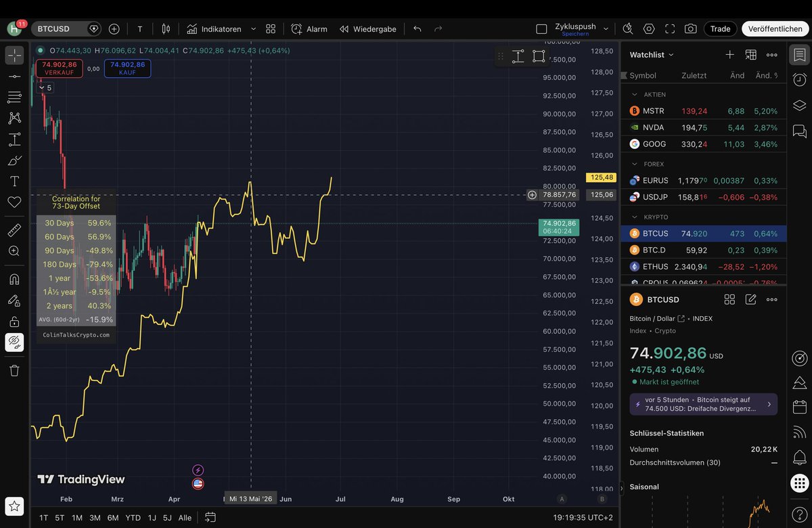Open the object tree layers panel
The height and width of the screenshot is (528, 812).
click(799, 106)
